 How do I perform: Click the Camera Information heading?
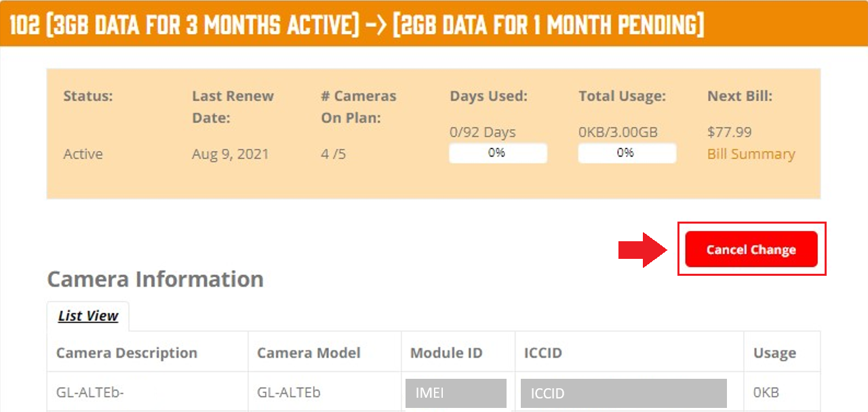(155, 279)
